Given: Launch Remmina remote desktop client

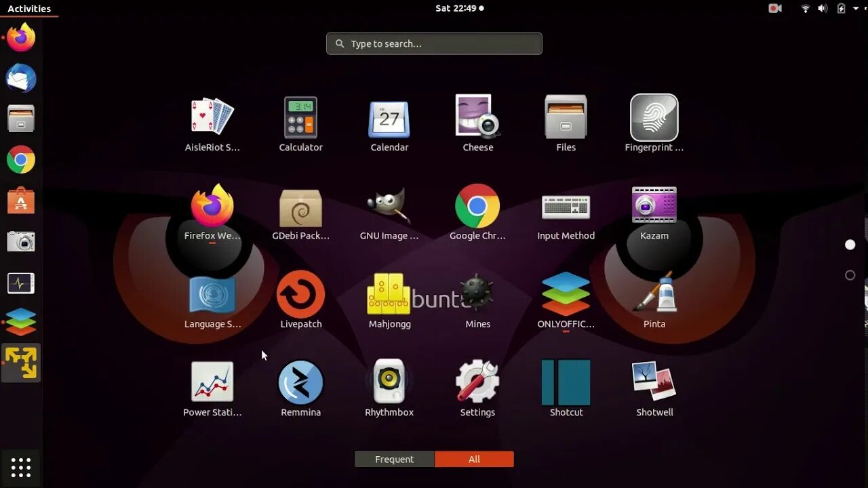Looking at the screenshot, I should click(300, 388).
